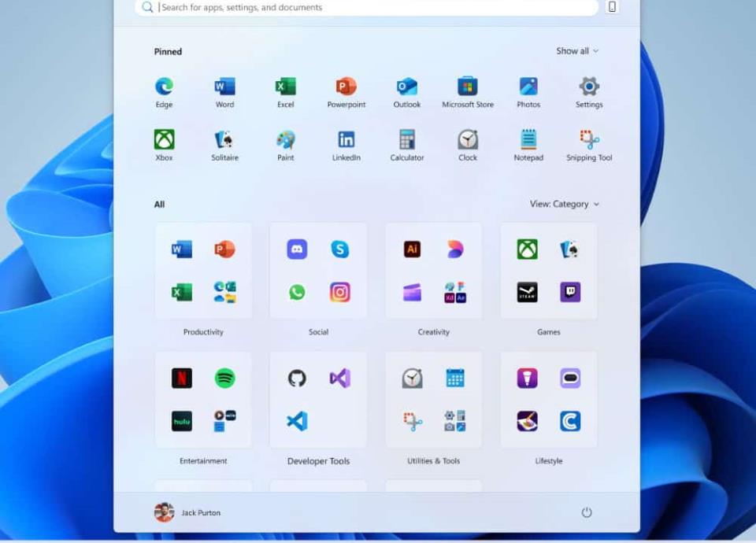The height and width of the screenshot is (543, 756).
Task: Expand more Productivity apps group icon
Action: pyautogui.click(x=224, y=292)
